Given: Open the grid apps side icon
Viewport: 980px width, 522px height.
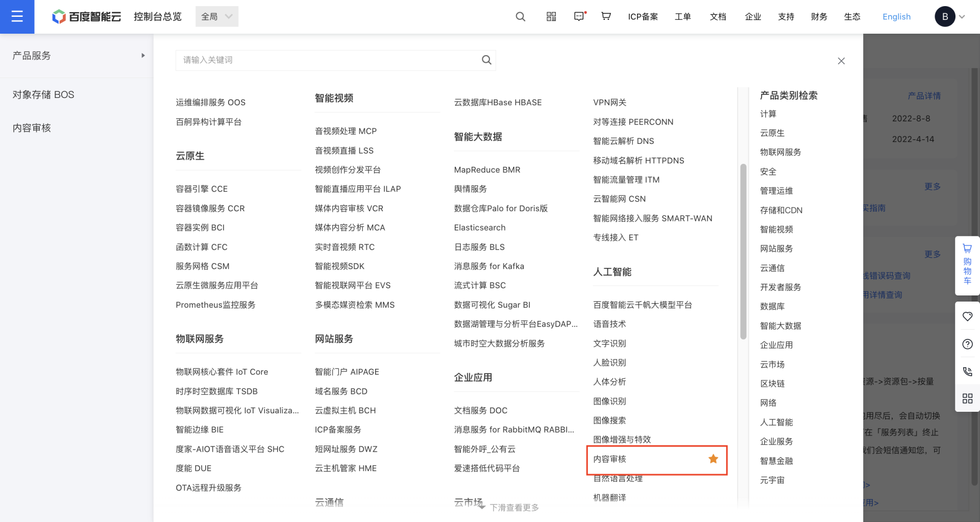Looking at the screenshot, I should 967,399.
